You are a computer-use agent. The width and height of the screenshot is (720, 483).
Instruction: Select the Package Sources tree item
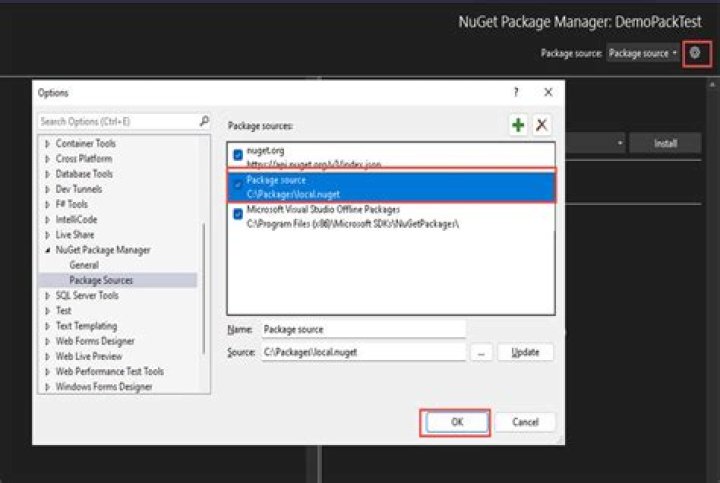tap(101, 281)
